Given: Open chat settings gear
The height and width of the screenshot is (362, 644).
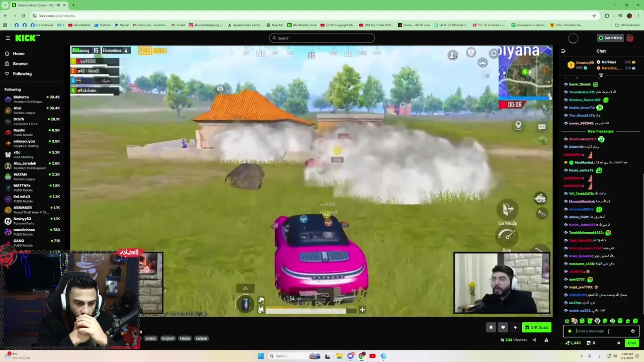Looking at the screenshot, I should [619, 343].
